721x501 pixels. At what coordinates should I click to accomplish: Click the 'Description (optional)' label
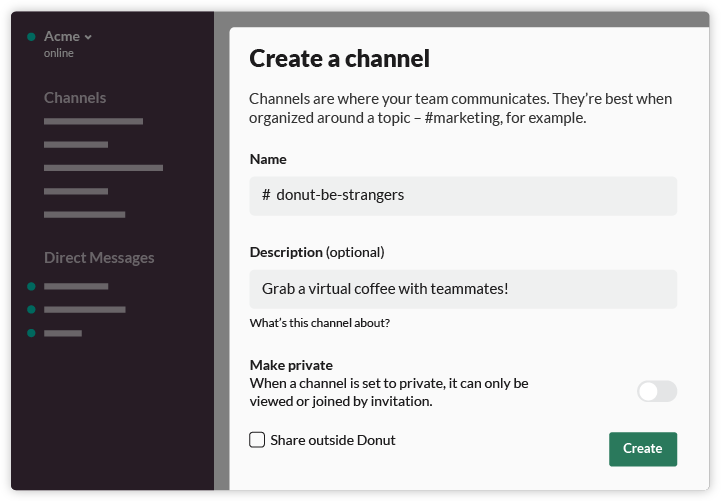(317, 252)
